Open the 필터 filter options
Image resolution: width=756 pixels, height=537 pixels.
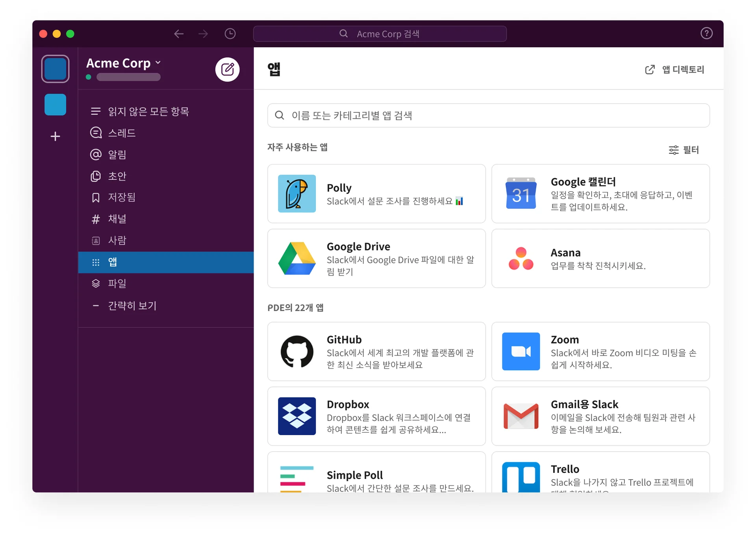coord(684,150)
